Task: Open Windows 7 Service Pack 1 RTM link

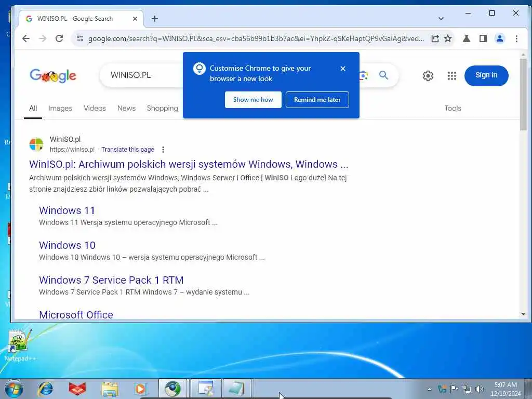Action: [x=111, y=280]
